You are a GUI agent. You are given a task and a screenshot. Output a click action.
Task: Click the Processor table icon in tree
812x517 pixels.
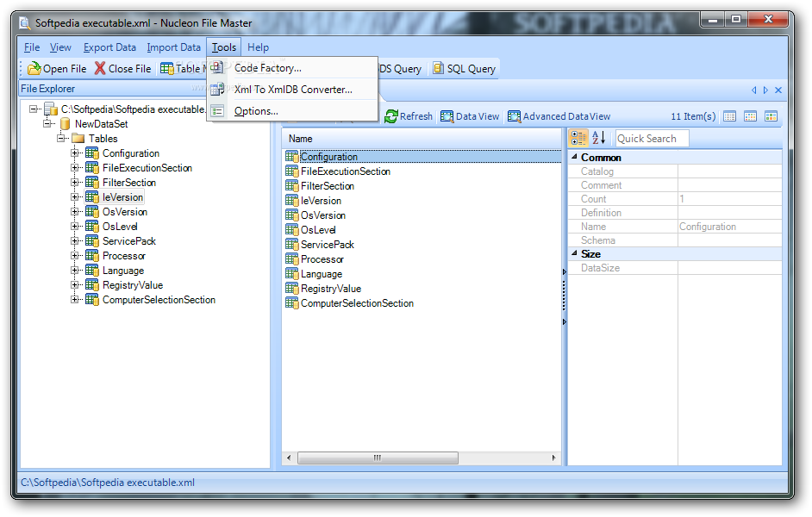92,256
